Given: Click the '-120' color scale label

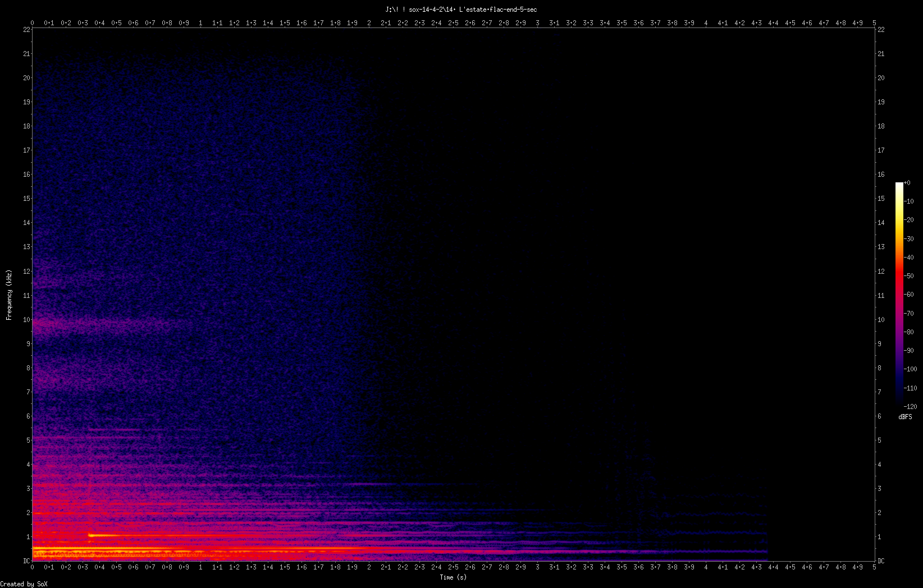Looking at the screenshot, I should 911,407.
